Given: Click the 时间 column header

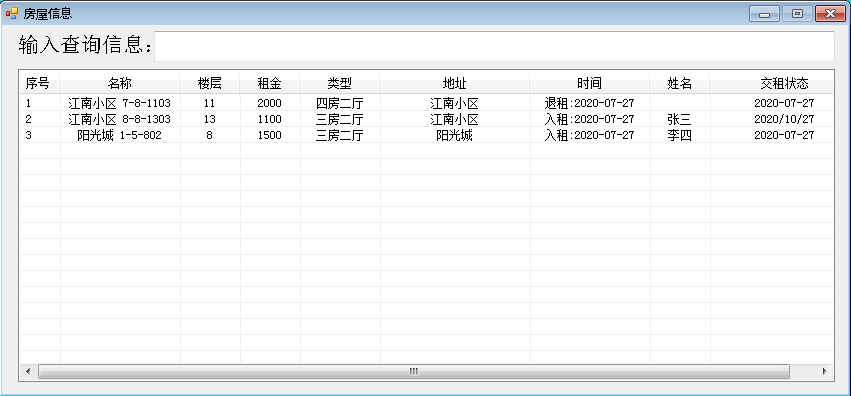Looking at the screenshot, I should [x=589, y=83].
